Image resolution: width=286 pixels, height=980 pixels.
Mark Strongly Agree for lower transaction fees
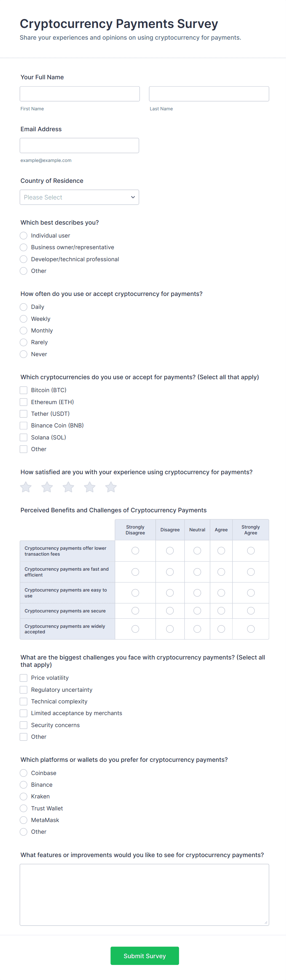coord(251,550)
